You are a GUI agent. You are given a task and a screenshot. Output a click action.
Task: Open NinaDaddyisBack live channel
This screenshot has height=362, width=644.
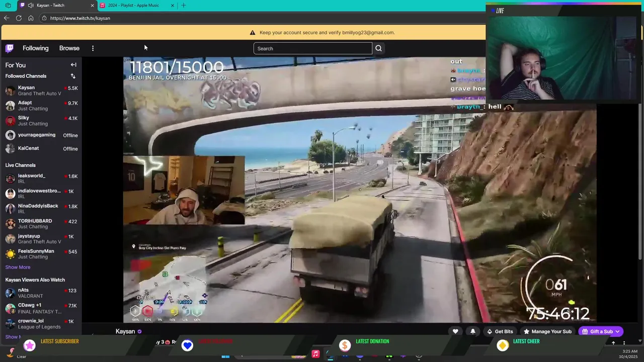(x=41, y=209)
